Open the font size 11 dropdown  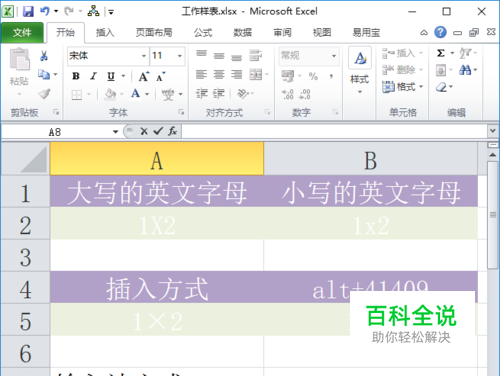pos(180,56)
